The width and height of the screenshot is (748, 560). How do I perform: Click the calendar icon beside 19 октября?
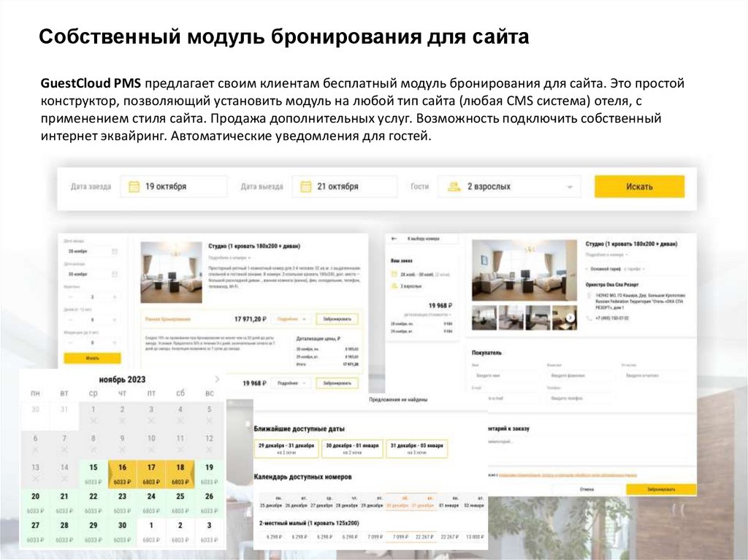(134, 186)
